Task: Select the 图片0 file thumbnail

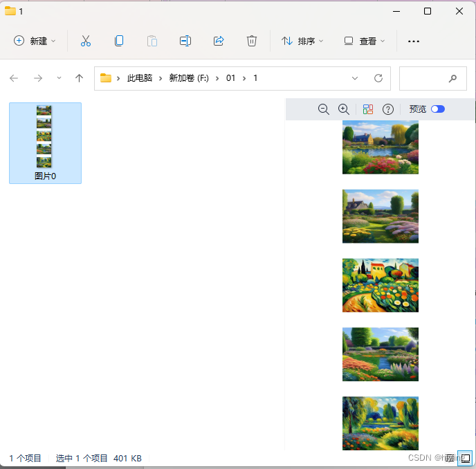Action: point(45,143)
